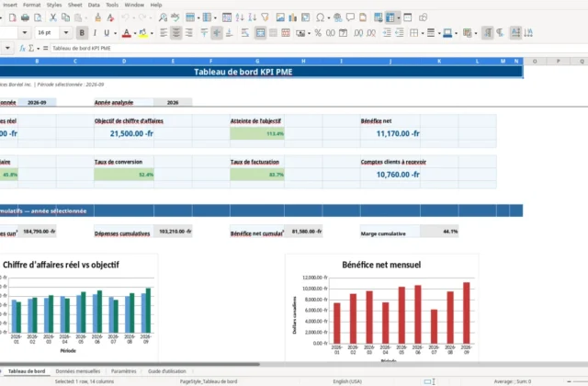Open the Name Box dropdown arrow
The height and width of the screenshot is (386, 588).
pyautogui.click(x=7, y=48)
